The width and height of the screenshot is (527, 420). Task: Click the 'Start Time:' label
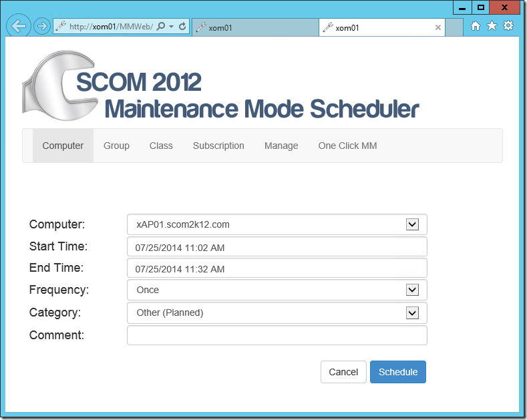pos(58,246)
